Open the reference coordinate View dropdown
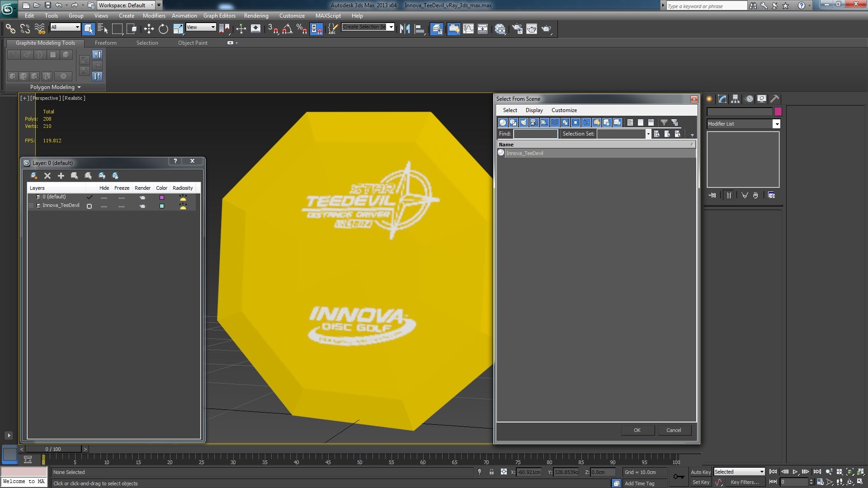The image size is (868, 488). coord(201,27)
